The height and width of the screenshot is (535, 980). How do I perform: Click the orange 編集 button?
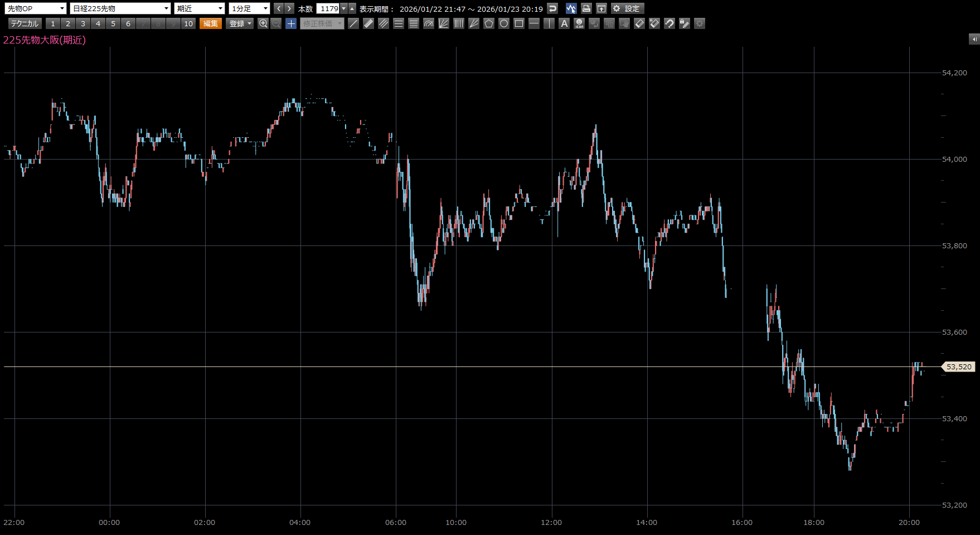click(211, 23)
